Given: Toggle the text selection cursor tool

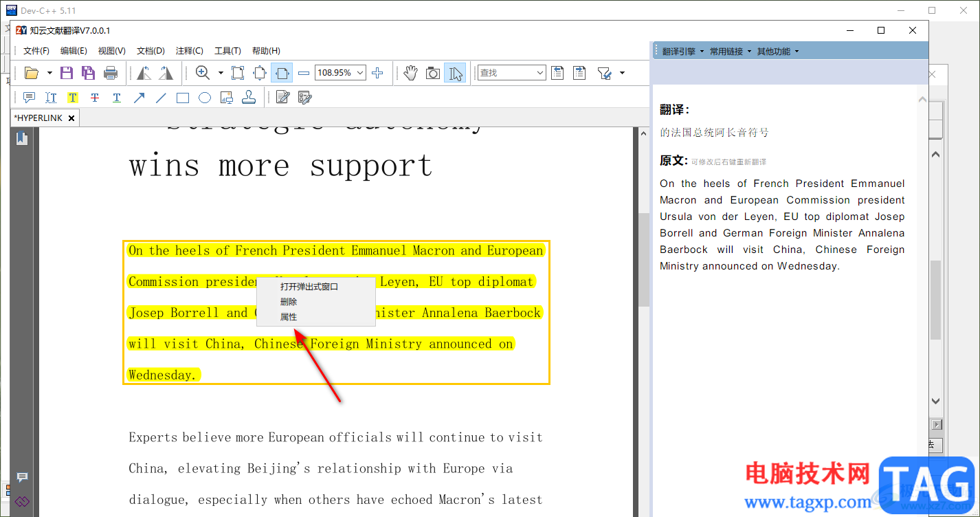Looking at the screenshot, I should pos(455,73).
